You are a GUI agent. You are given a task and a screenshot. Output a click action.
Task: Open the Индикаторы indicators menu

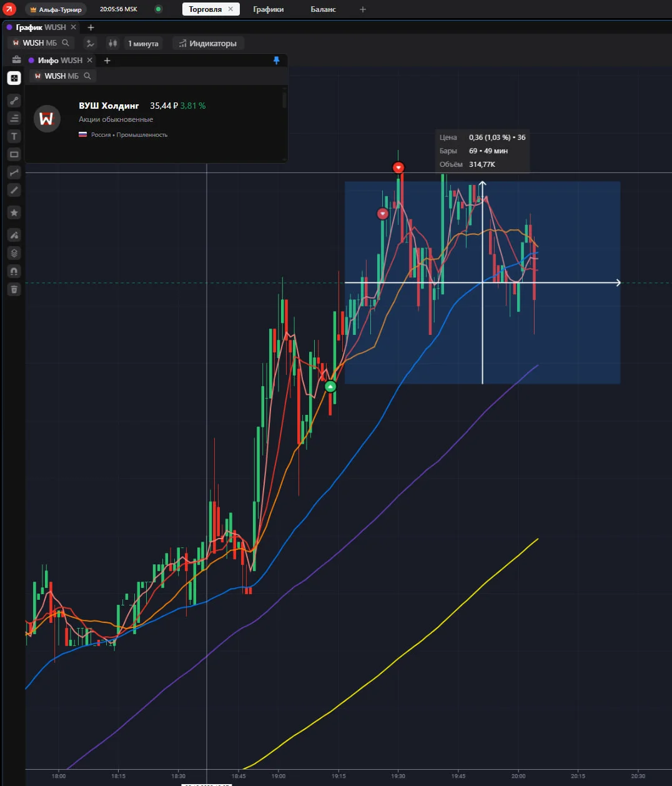[208, 43]
